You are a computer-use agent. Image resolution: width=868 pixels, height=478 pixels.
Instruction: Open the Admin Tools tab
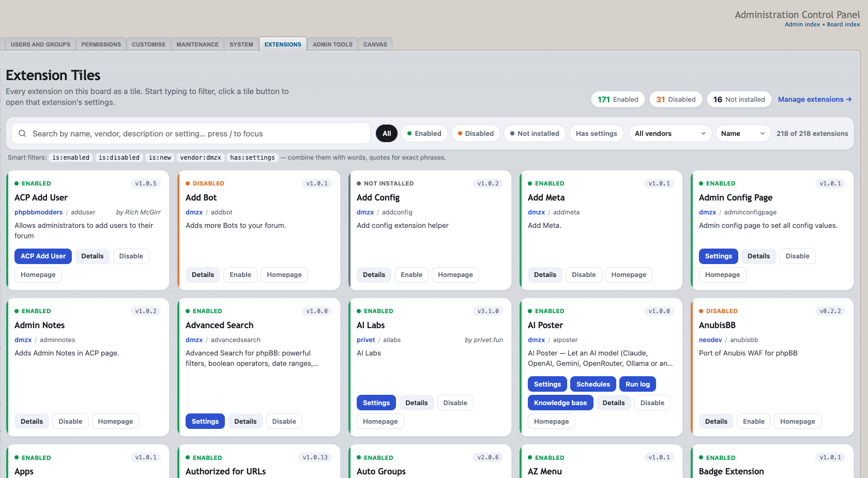coord(332,44)
